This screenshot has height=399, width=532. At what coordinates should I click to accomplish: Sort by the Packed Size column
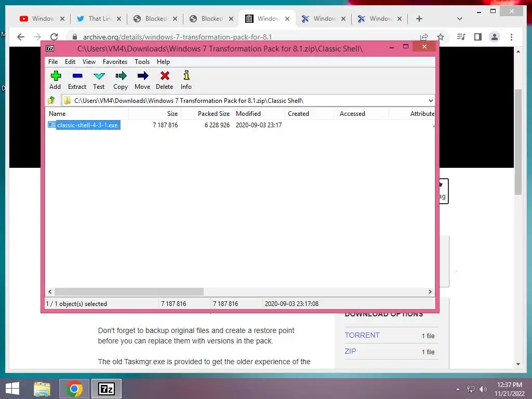pos(206,114)
